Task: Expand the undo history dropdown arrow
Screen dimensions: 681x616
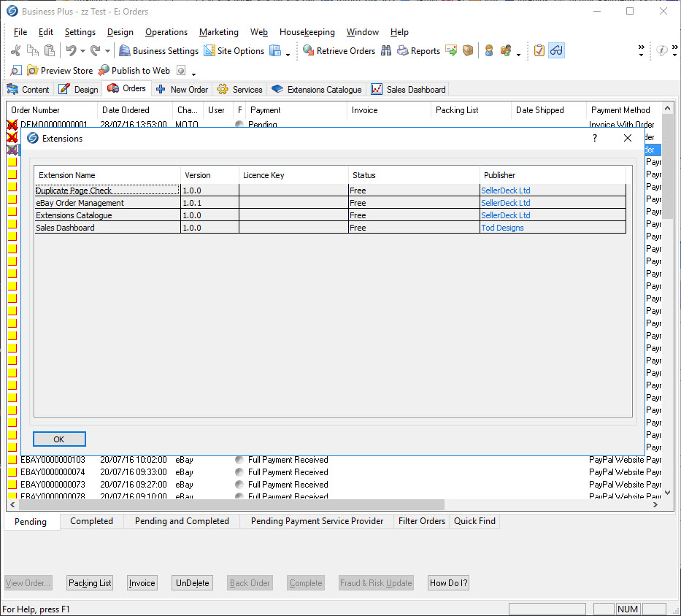Action: [82, 52]
